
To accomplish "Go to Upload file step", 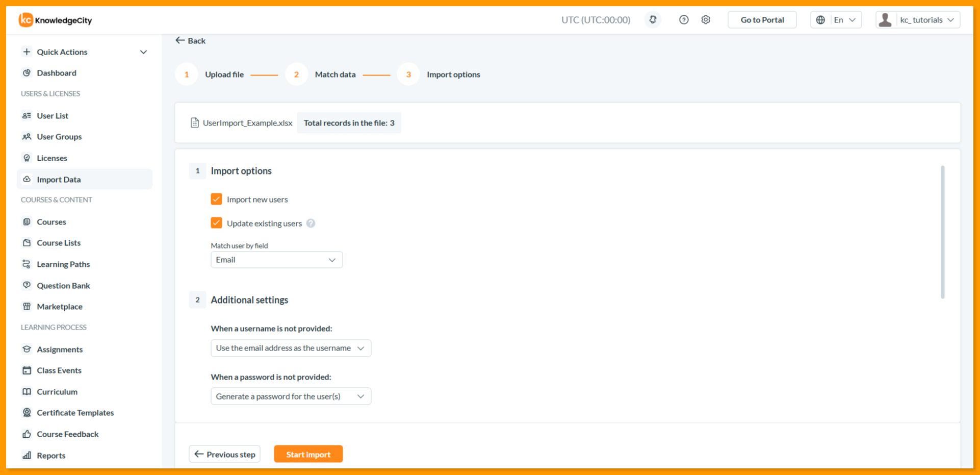I will click(x=210, y=74).
